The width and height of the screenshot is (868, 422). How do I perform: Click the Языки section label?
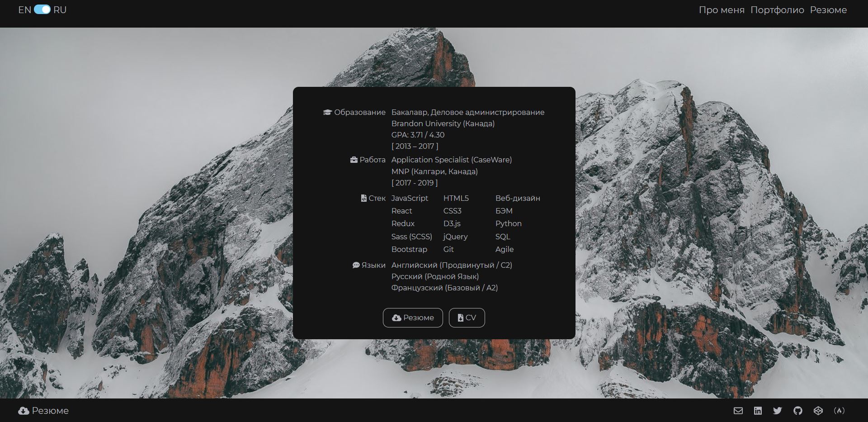(373, 265)
